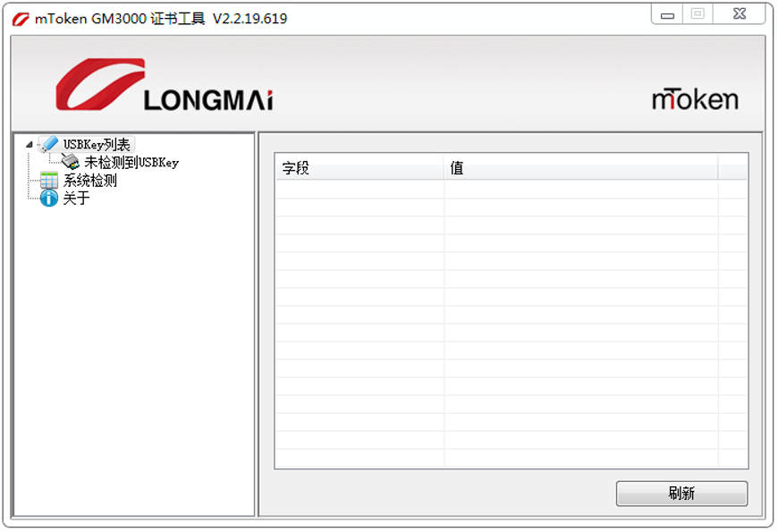This screenshot has height=532, width=778.
Task: Click the blue info icon for 关于
Action: coord(49,198)
